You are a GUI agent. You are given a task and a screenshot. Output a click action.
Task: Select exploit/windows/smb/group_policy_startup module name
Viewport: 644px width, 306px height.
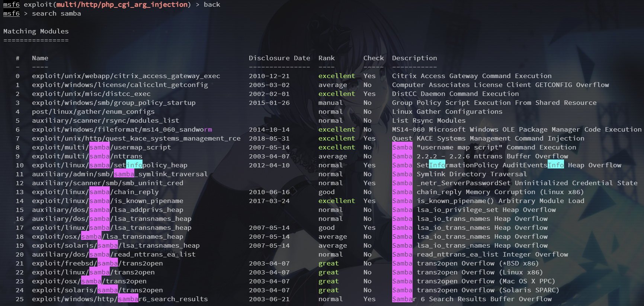[114, 103]
